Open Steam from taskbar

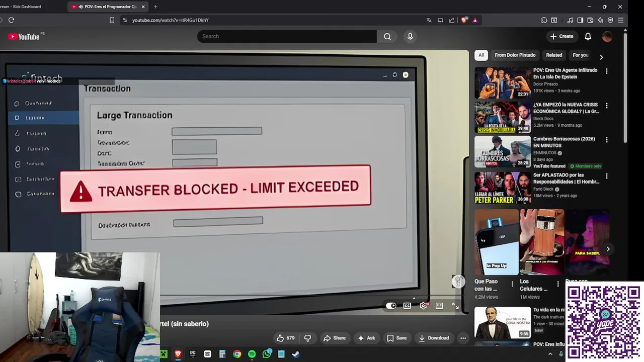[296, 354]
